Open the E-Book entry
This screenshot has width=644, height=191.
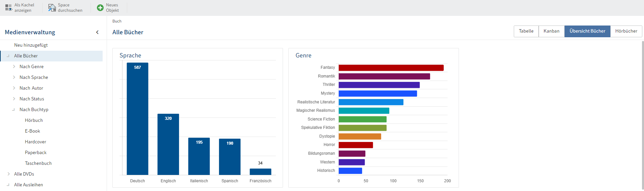pyautogui.click(x=32, y=131)
